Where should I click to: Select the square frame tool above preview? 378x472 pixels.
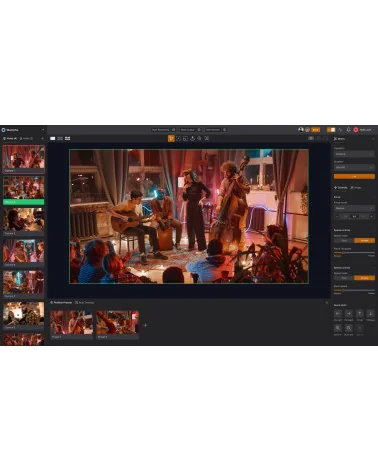point(185,138)
